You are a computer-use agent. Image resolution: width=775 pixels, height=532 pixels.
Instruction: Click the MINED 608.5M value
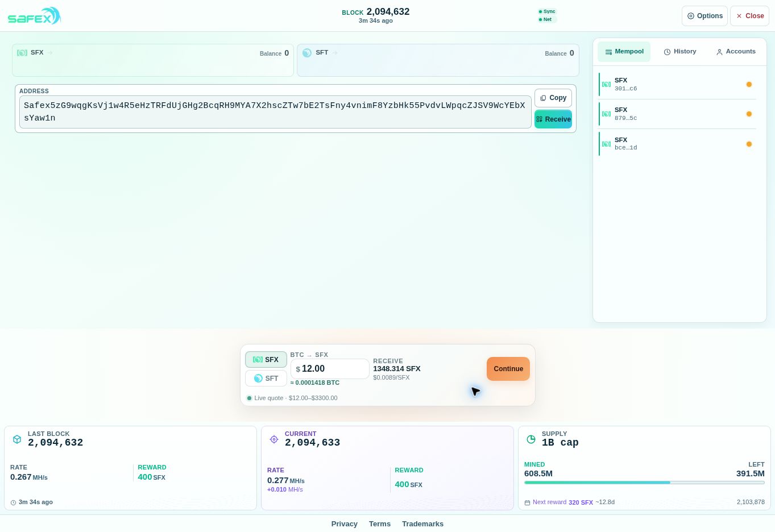tap(538, 473)
